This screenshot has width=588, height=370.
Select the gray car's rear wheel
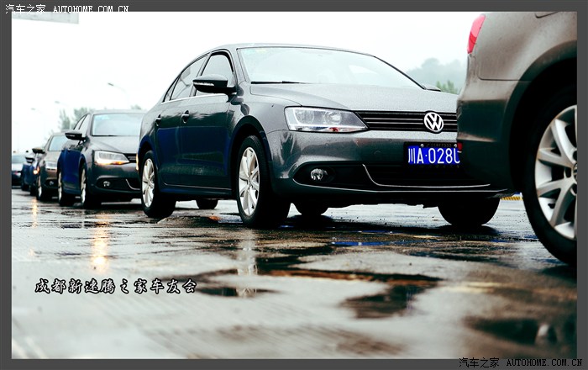[x=150, y=182]
